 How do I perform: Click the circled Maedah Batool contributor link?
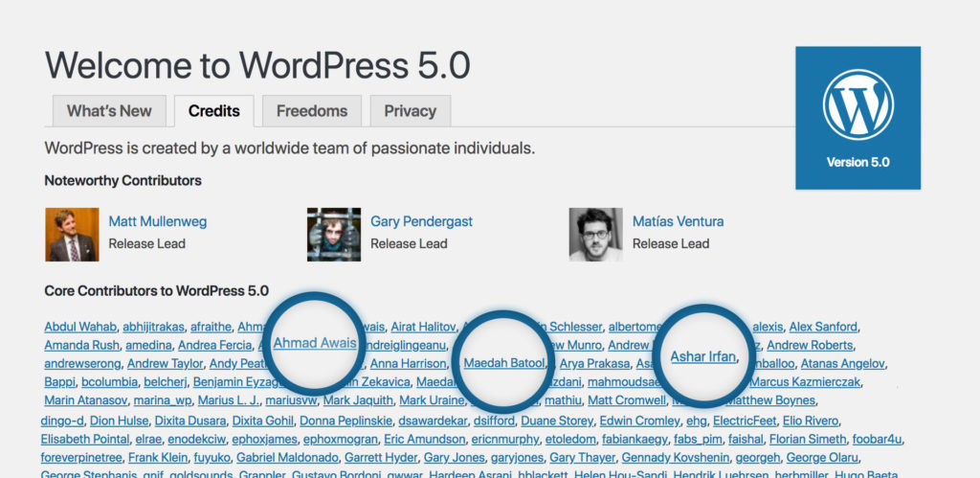[503, 363]
